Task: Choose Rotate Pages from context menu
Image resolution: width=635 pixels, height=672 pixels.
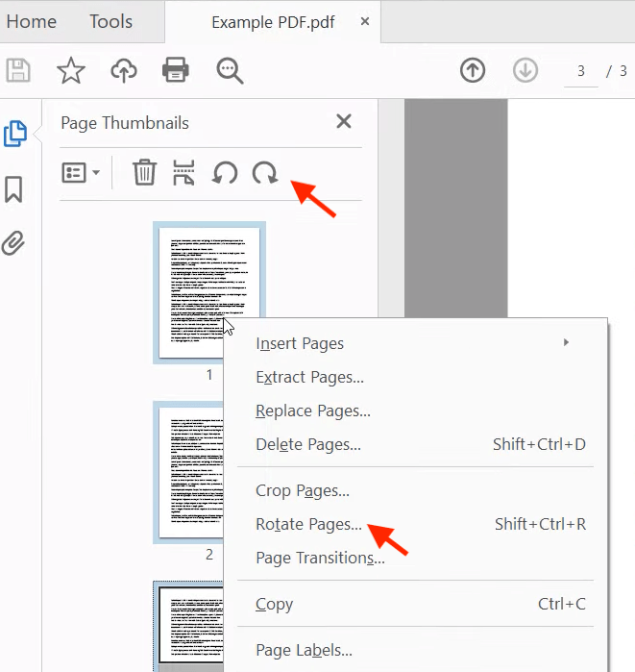Action: click(308, 525)
